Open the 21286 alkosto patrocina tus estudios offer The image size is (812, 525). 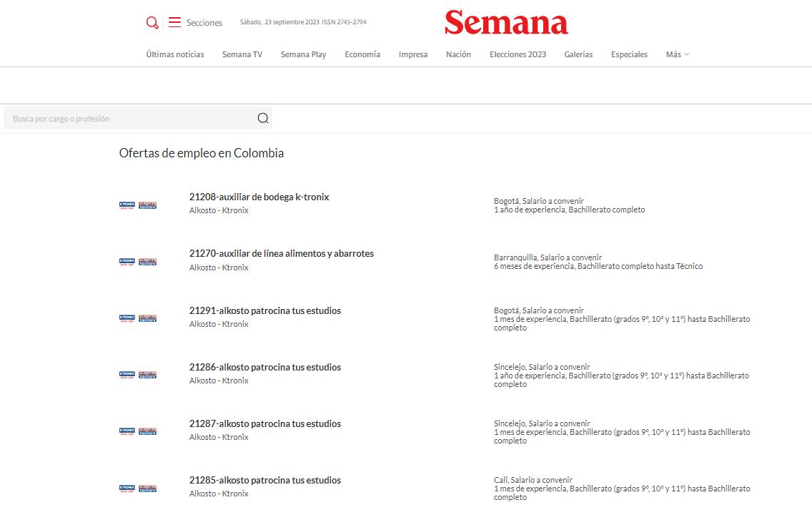click(x=265, y=366)
